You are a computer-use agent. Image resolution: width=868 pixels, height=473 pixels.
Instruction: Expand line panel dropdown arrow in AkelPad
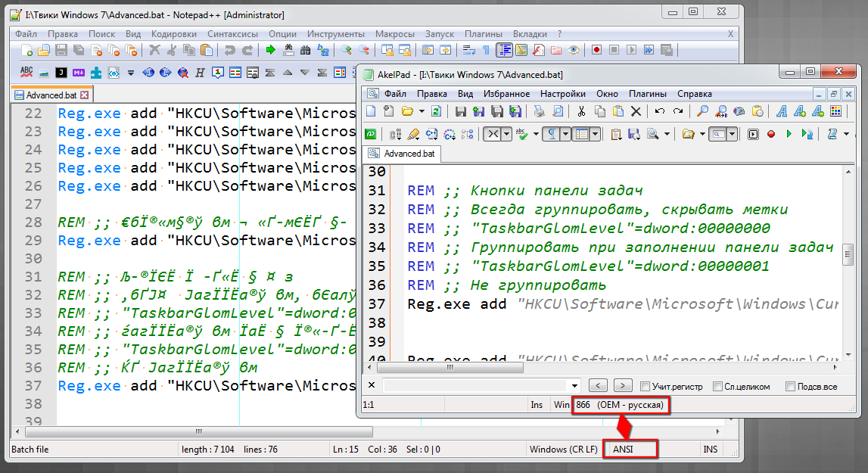coord(595,134)
